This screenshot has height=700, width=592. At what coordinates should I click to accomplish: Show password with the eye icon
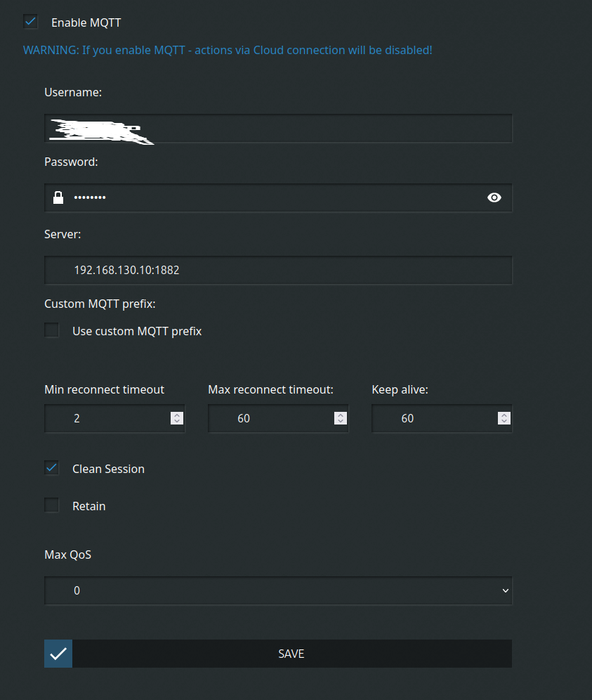(494, 197)
